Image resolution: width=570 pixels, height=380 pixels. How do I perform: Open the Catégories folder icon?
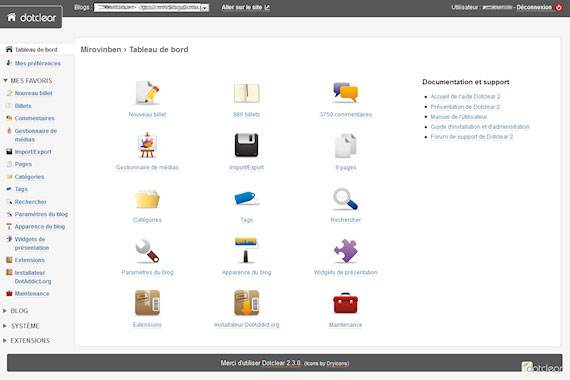147,199
